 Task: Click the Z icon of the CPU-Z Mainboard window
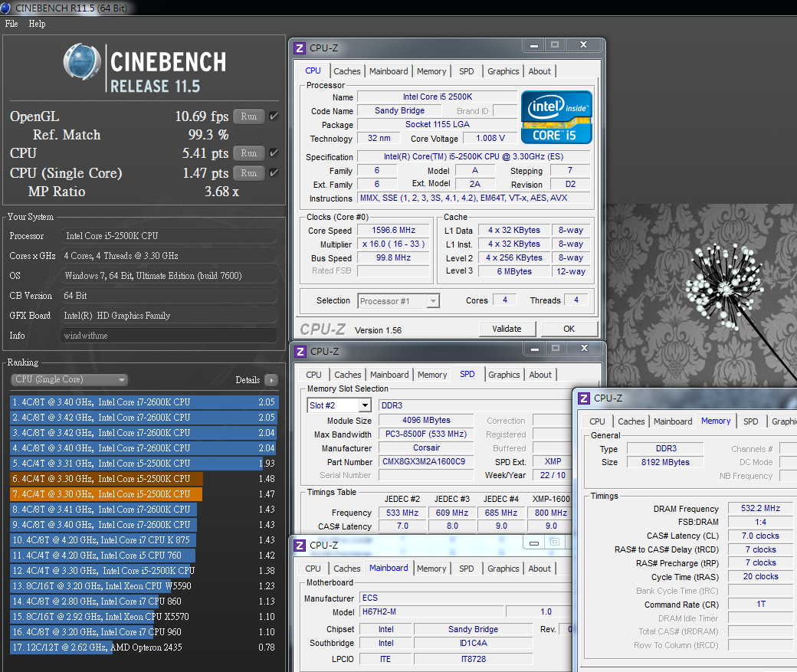coord(300,545)
